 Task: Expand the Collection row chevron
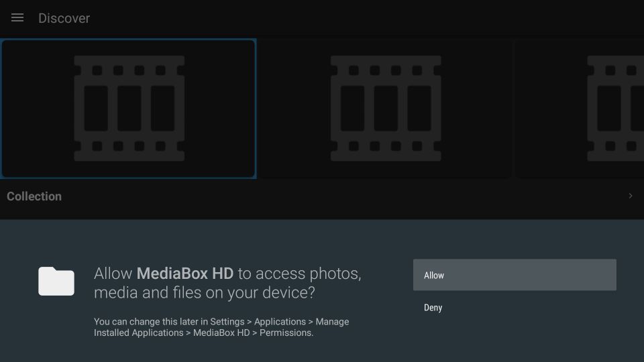(630, 196)
